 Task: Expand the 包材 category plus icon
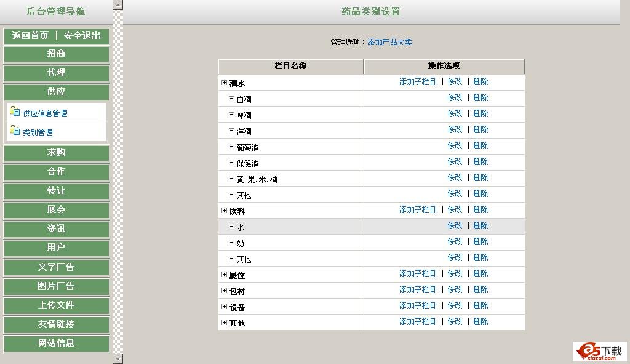tap(224, 290)
